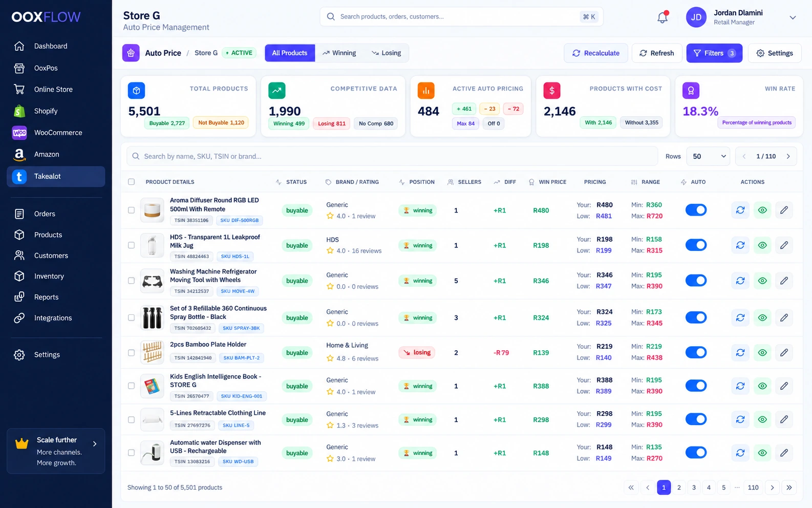
Task: Edit the HDS Milk Jug product
Action: tap(784, 245)
